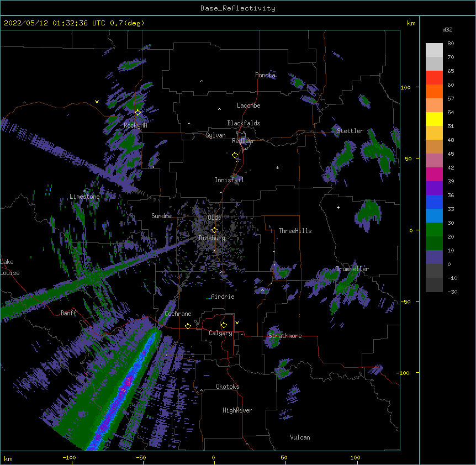Click the yellow radar site marker at Olds
This screenshot has height=465, width=476.
[x=214, y=230]
